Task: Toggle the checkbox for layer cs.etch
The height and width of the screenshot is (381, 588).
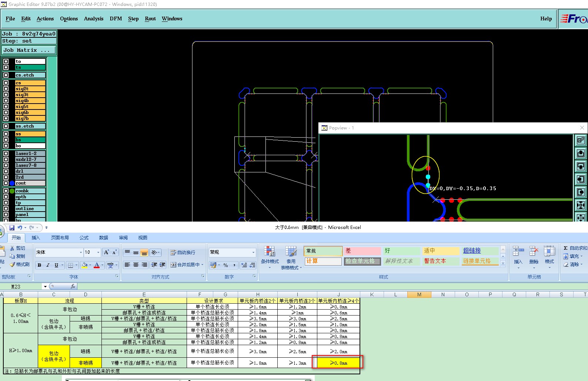Action: 6,75
